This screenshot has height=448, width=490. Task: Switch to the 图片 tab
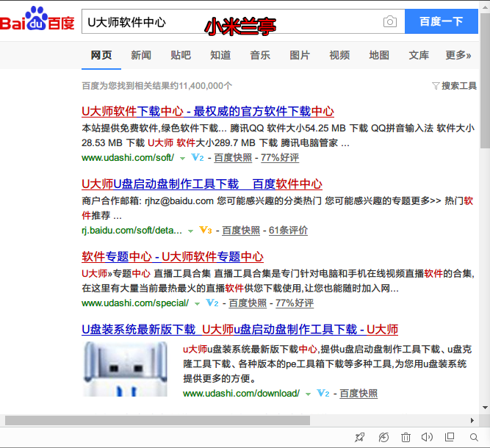(300, 55)
